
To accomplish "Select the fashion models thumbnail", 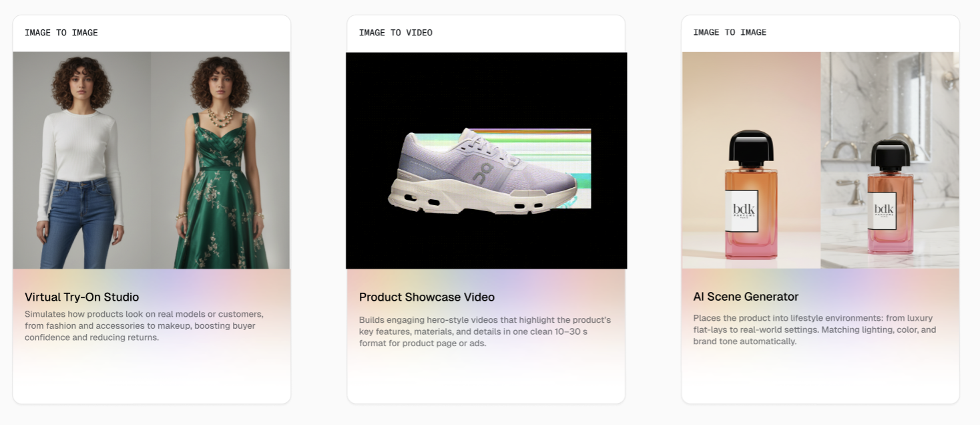I will [151, 160].
